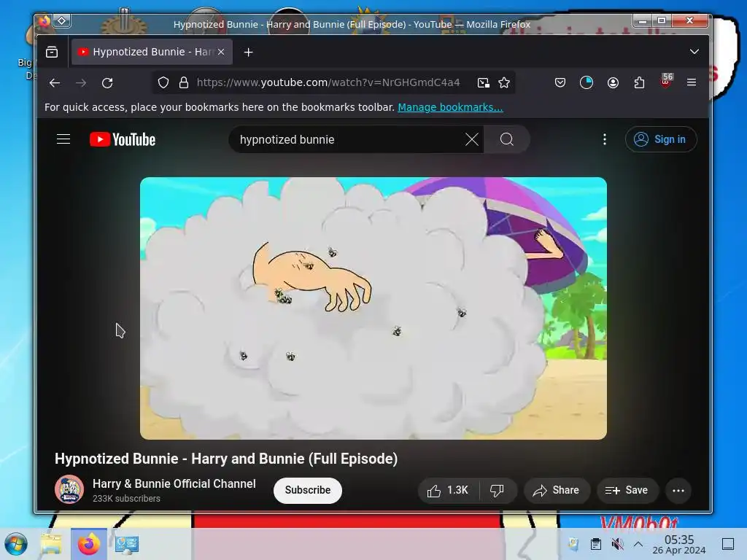Open the Manage bookmarks link
The width and height of the screenshot is (747, 560).
[x=450, y=107]
